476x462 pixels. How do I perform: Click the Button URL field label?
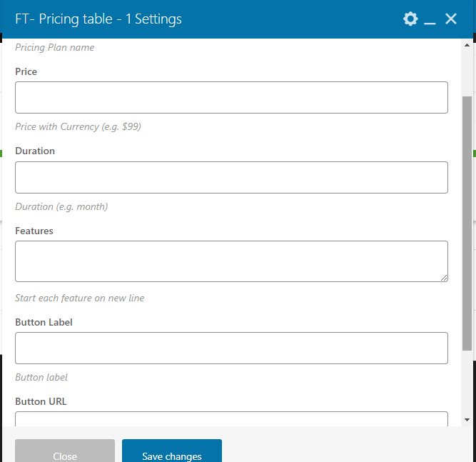41,401
